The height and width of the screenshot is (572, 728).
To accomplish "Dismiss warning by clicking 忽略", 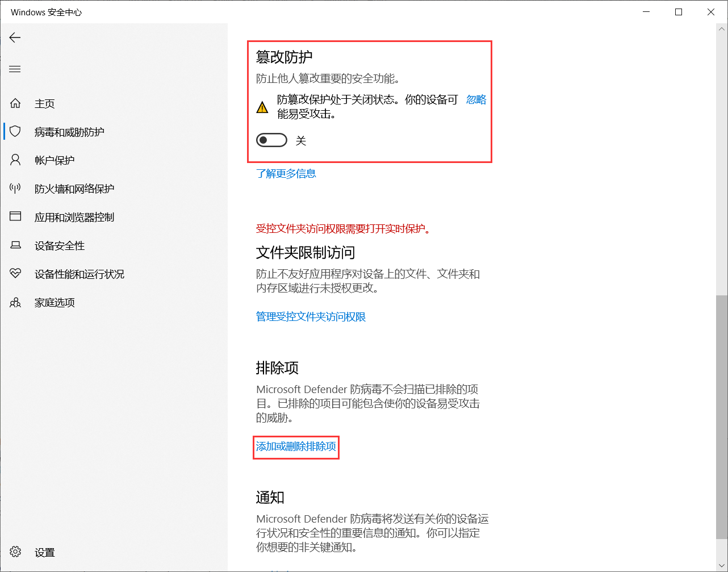I will click(x=476, y=100).
